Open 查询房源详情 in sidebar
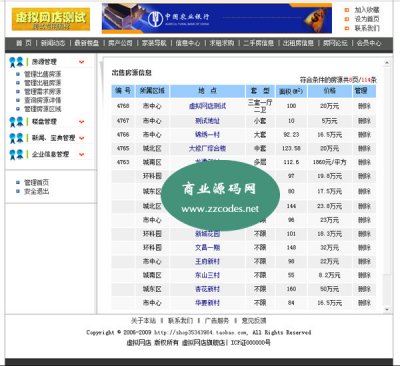This screenshot has height=366, width=400. (43, 100)
